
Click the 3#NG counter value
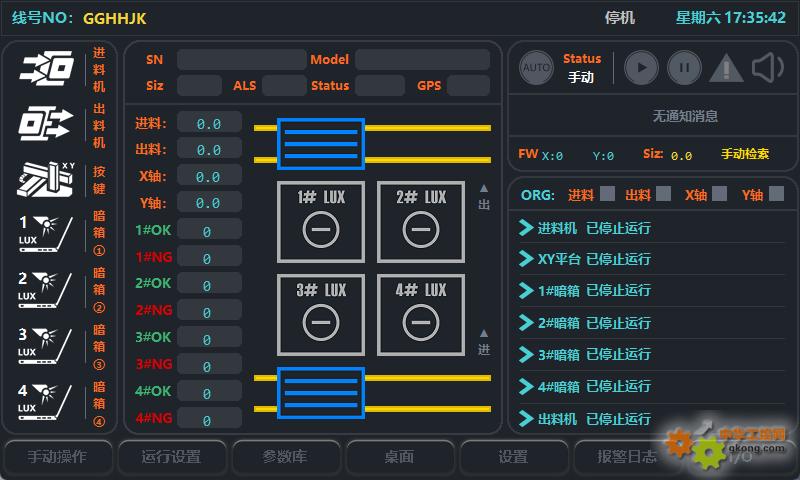click(x=209, y=366)
